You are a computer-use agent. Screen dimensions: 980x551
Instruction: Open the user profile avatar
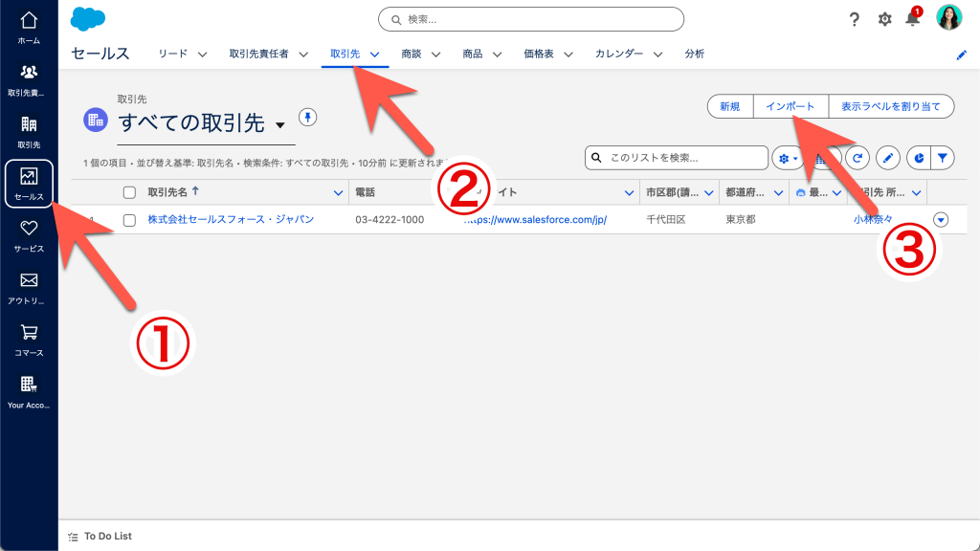pyautogui.click(x=948, y=18)
